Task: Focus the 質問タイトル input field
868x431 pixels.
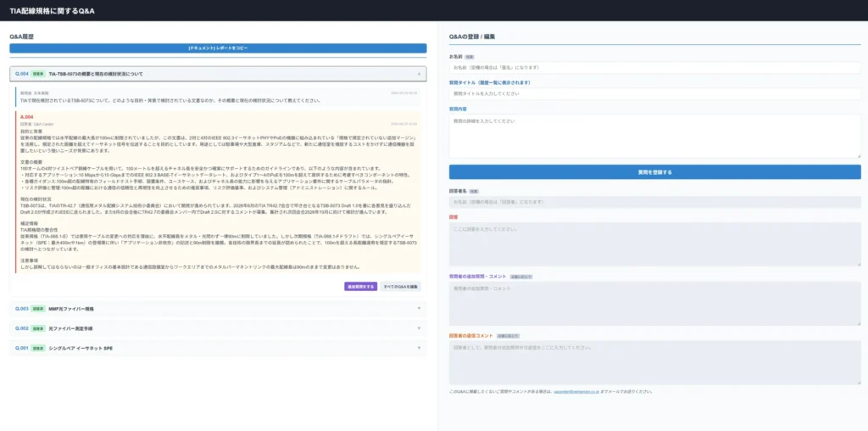Action: pos(655,93)
